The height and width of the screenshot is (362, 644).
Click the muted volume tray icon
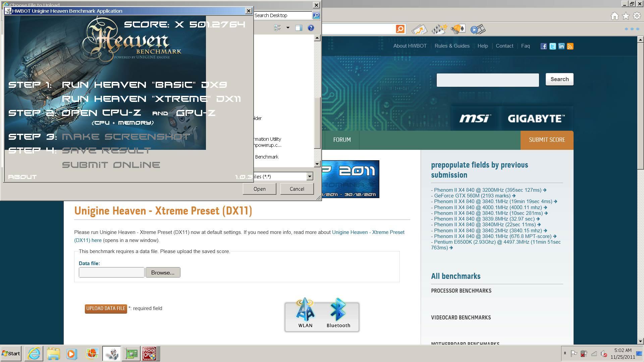(604, 353)
